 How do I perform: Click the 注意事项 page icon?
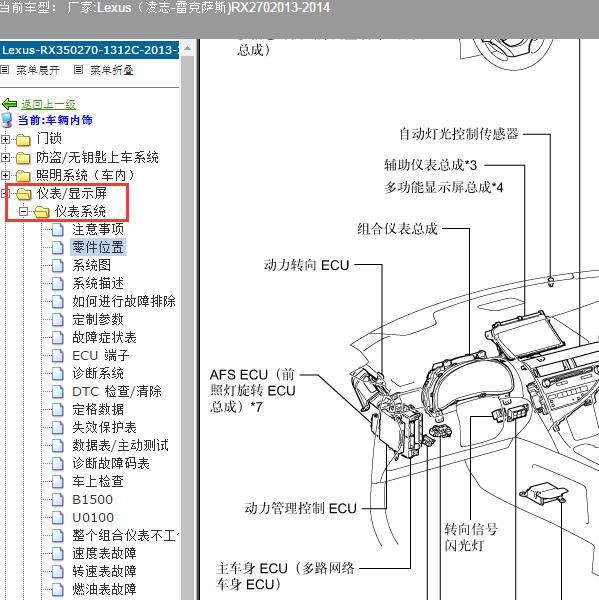pyautogui.click(x=58, y=230)
